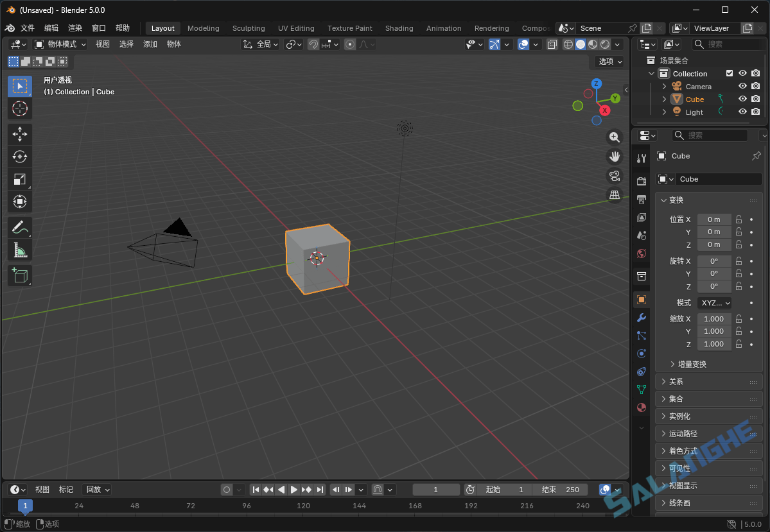The height and width of the screenshot is (532, 770).
Task: Collapse the Collection tree in the outliner
Action: coord(651,73)
